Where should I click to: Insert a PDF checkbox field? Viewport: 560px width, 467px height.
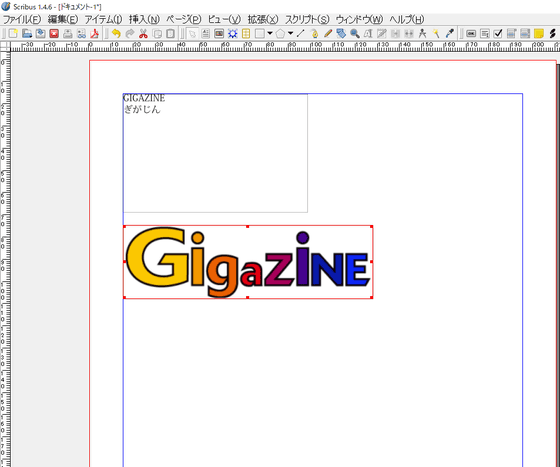pyautogui.click(x=498, y=34)
